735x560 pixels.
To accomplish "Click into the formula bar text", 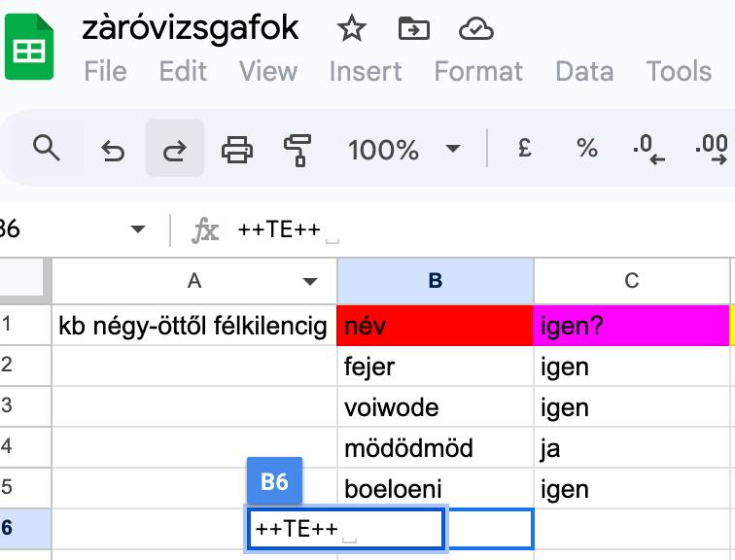I will click(279, 229).
